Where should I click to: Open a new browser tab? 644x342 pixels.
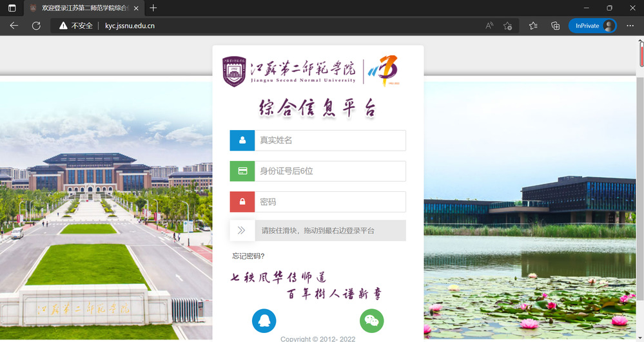(x=153, y=8)
